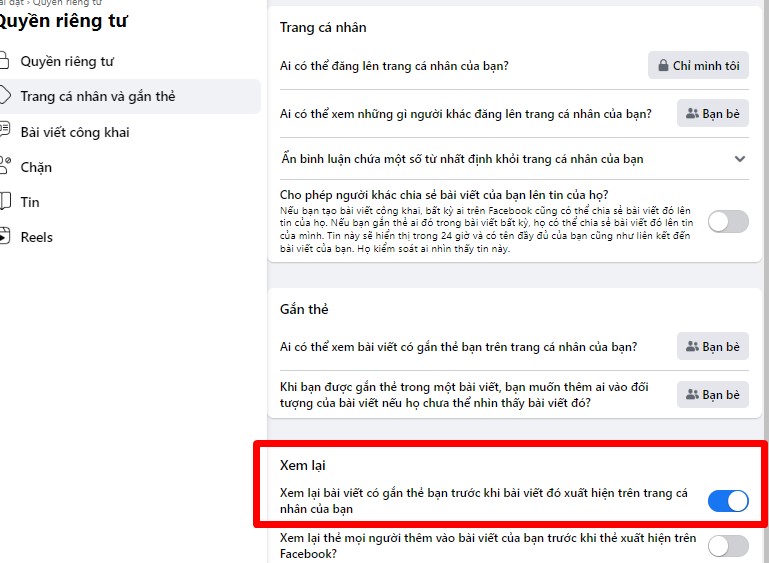Toggle sharing your posts to others' stories
The width and height of the screenshot is (769, 563).
(728, 222)
